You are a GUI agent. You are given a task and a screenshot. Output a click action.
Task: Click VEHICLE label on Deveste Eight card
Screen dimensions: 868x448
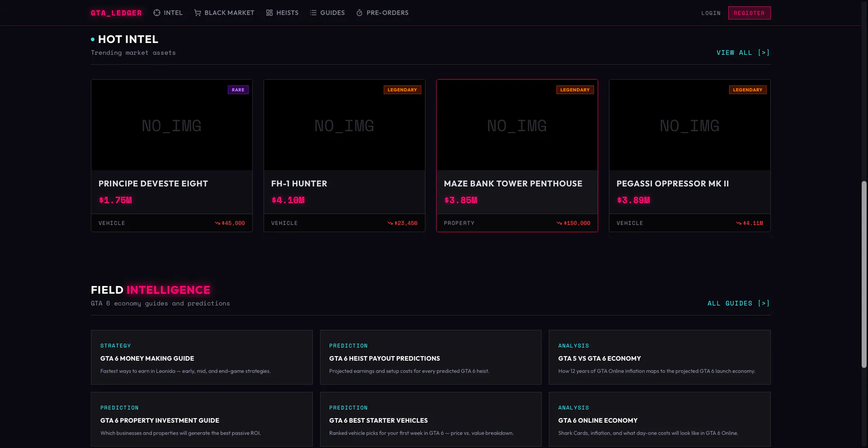112,223
